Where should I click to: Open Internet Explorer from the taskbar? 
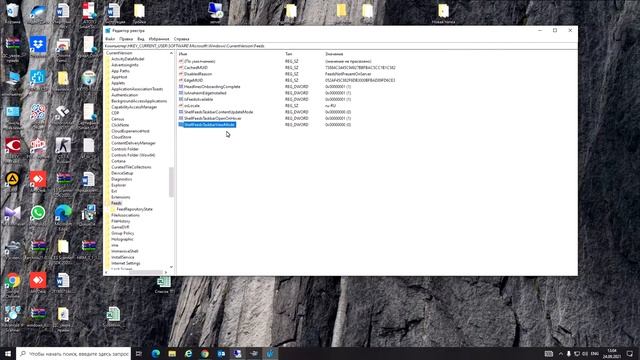pos(189,353)
